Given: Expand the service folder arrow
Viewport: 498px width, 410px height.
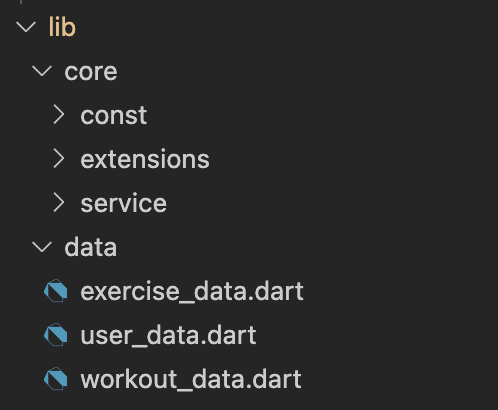Looking at the screenshot, I should coord(59,203).
